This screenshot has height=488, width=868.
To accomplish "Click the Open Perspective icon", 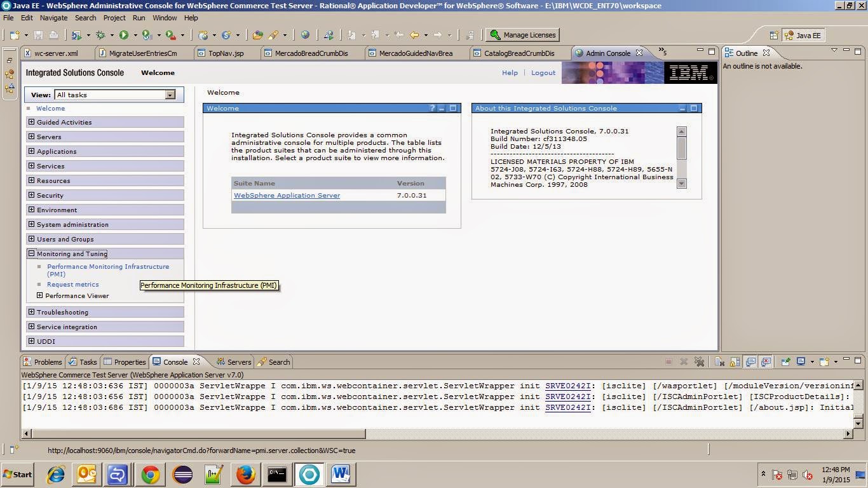I will 774,36.
